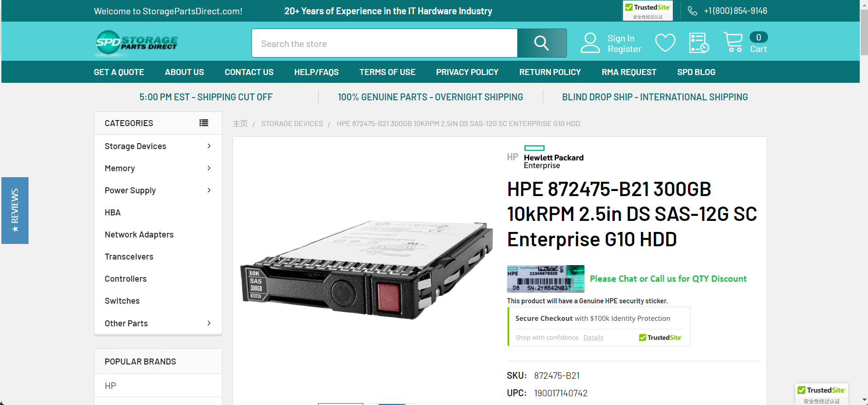Click the Sign In link

621,38
